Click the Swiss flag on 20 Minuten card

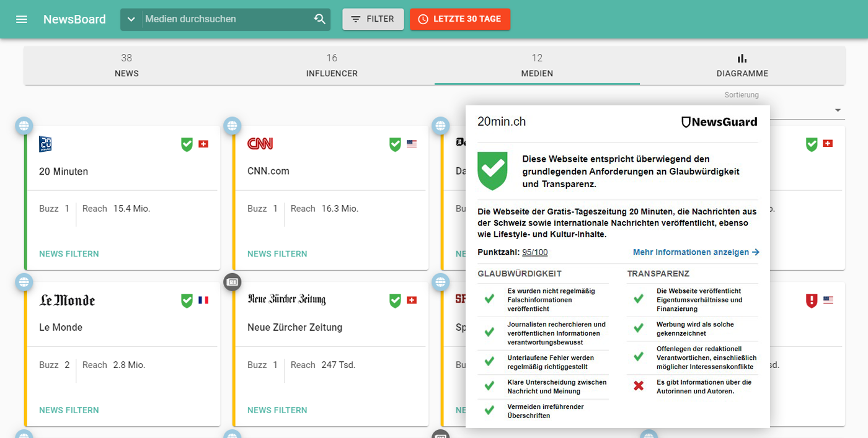pos(203,144)
